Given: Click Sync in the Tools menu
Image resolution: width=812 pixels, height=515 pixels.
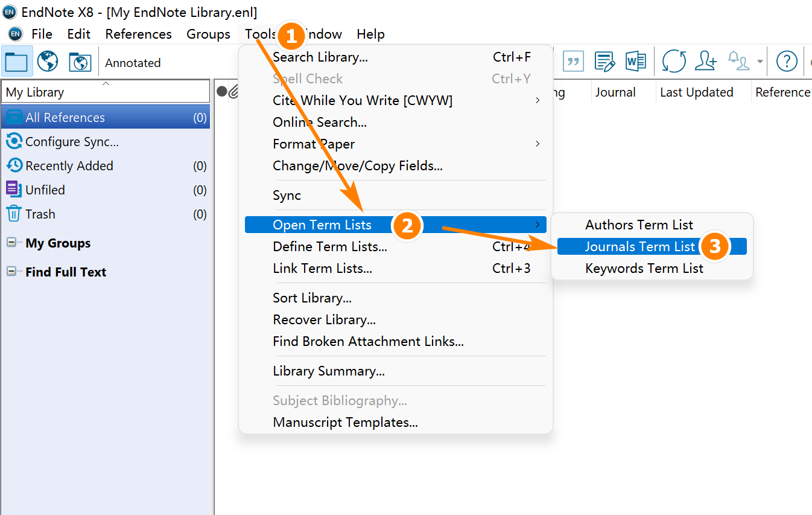Looking at the screenshot, I should coord(396,196).
